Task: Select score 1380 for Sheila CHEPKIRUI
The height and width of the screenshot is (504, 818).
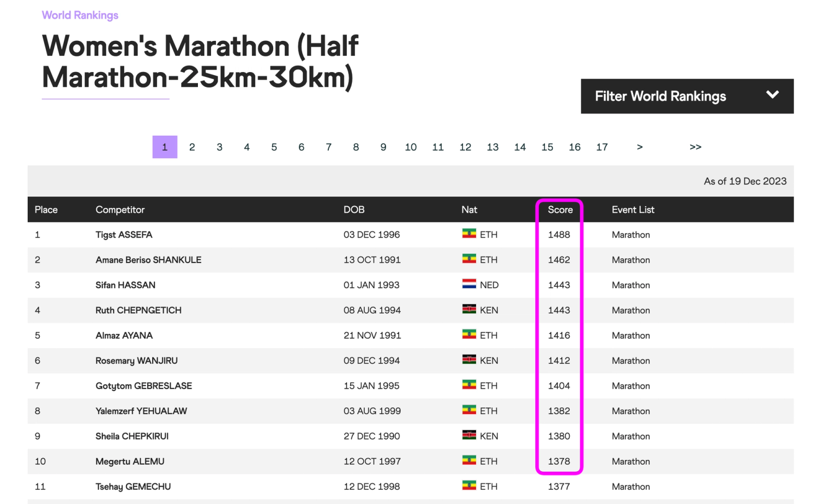Action: pyautogui.click(x=559, y=436)
